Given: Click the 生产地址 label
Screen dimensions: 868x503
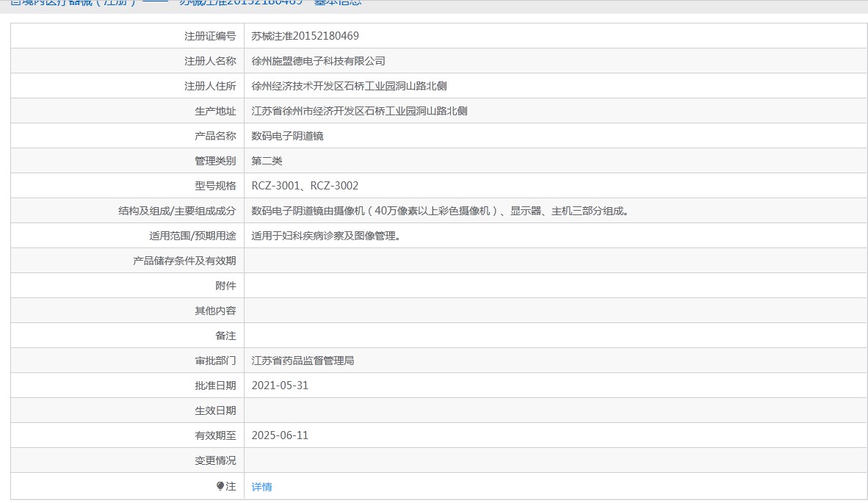Looking at the screenshot, I should 215,111.
